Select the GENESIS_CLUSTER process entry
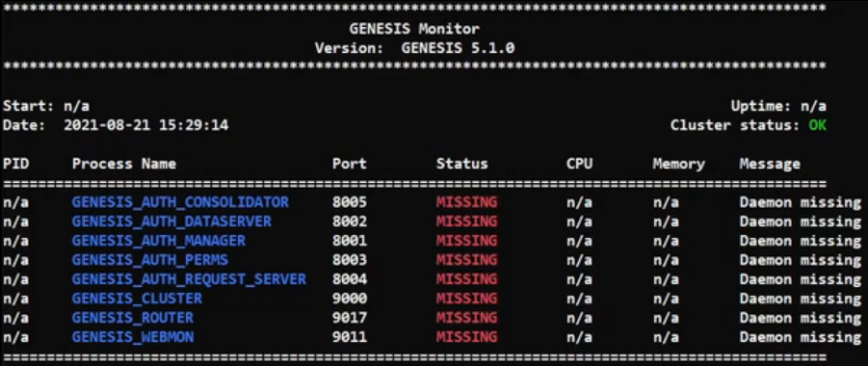The image size is (868, 366). click(x=137, y=299)
